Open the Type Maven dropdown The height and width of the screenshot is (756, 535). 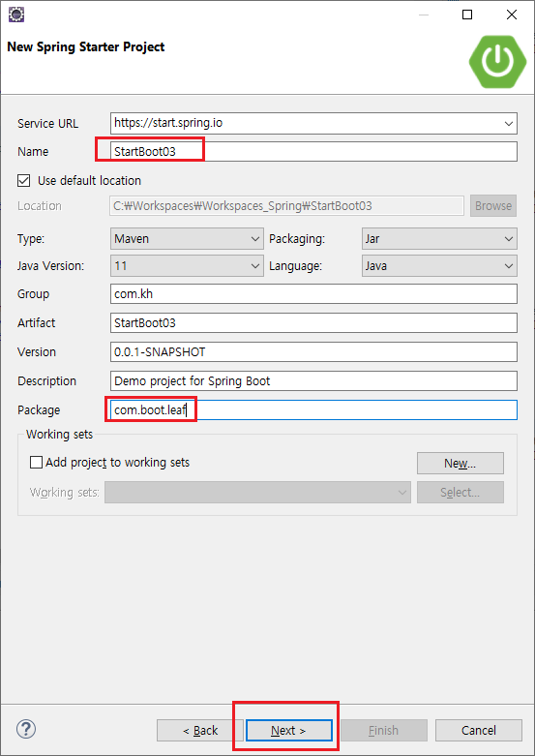click(x=187, y=239)
